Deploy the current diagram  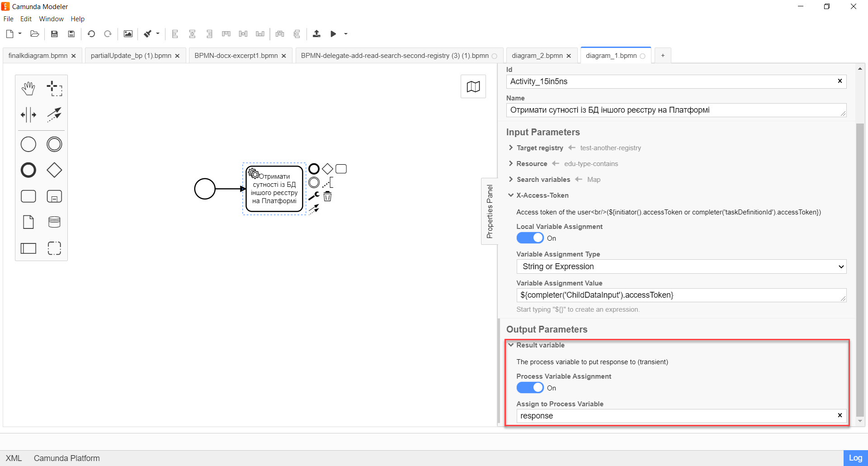[x=316, y=34]
